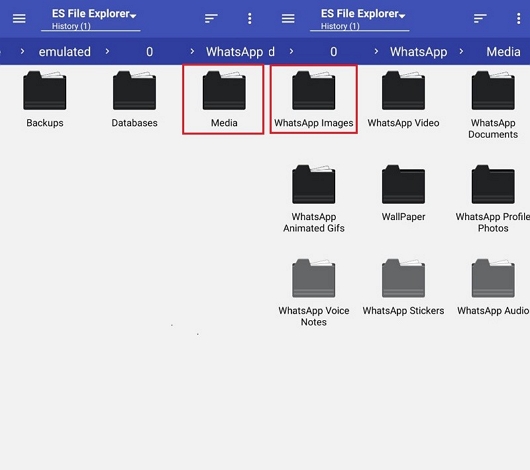Open the Backups folder
Viewport: 530px width, 470px height.
[x=45, y=99]
